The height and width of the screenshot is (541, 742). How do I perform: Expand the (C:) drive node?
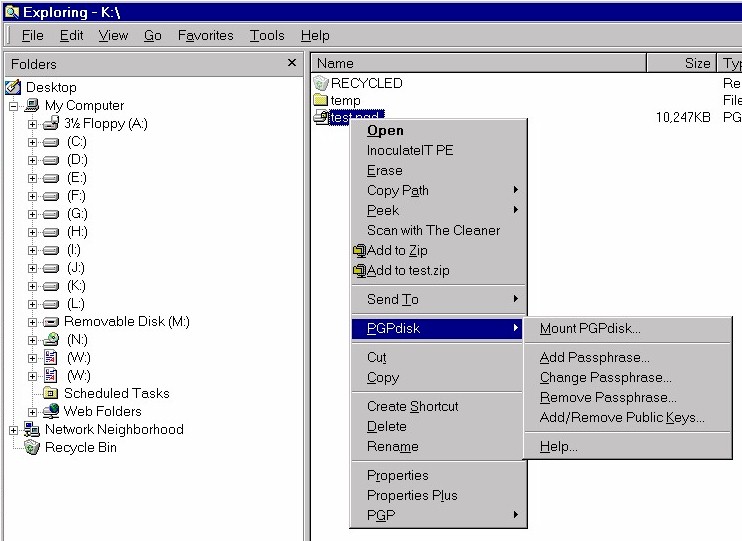click(32, 142)
